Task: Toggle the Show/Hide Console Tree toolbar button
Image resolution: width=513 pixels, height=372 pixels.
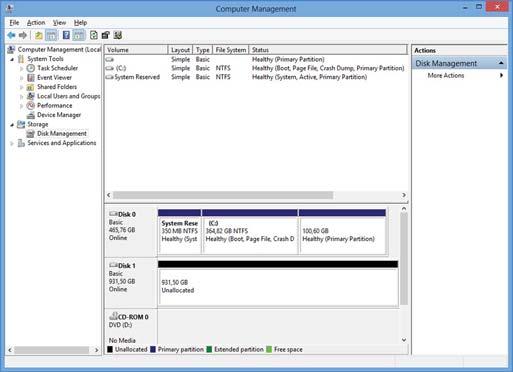Action: 51,35
